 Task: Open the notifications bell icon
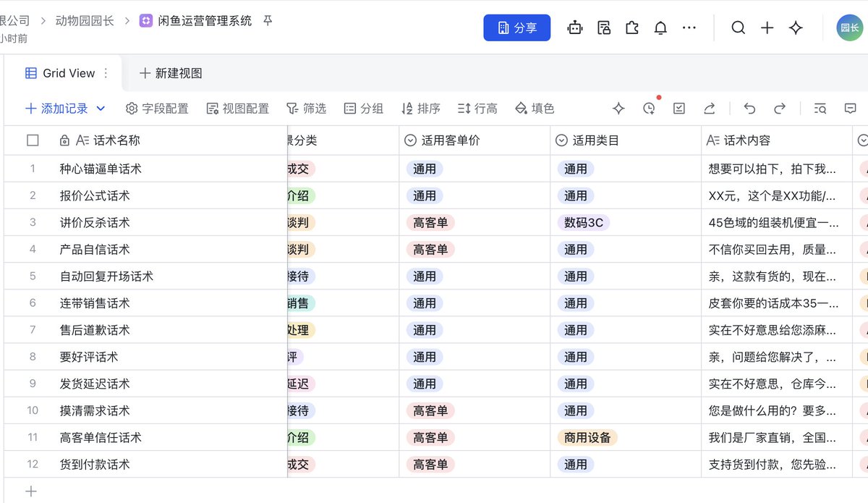coord(660,28)
